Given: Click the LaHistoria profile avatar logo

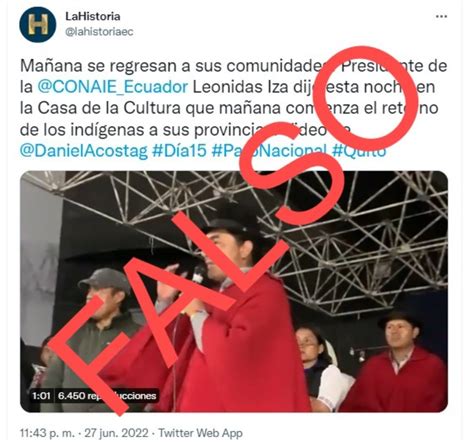Looking at the screenshot, I should click(38, 24).
